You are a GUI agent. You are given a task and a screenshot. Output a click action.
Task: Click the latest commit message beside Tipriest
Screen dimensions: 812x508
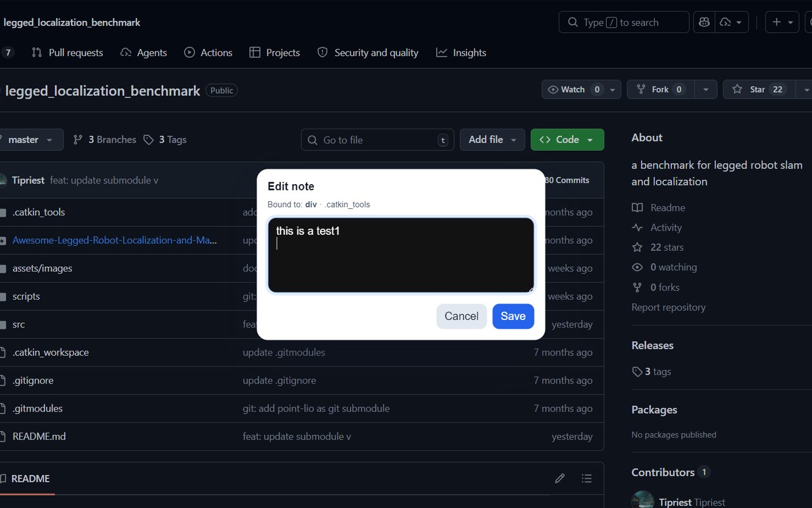[104, 180]
